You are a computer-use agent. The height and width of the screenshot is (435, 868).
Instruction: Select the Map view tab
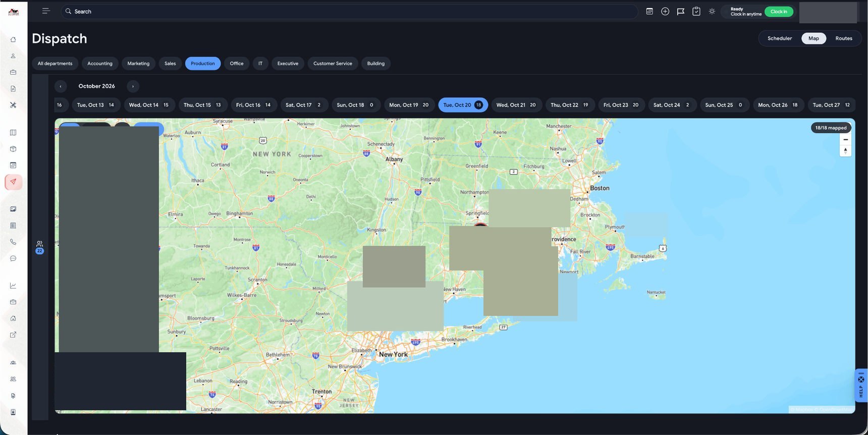click(x=813, y=38)
